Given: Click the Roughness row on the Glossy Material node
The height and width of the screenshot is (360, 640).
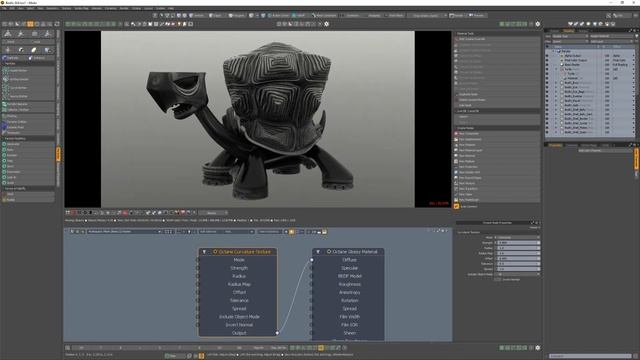Looking at the screenshot, I should pos(349,284).
